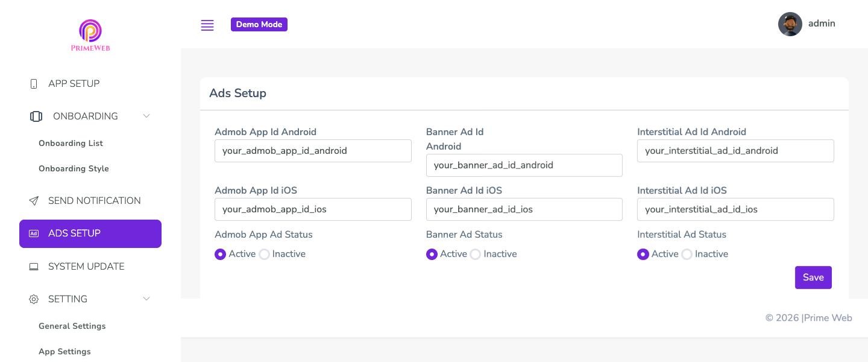Click the admin avatar picture
868x362 pixels.
(x=790, y=24)
